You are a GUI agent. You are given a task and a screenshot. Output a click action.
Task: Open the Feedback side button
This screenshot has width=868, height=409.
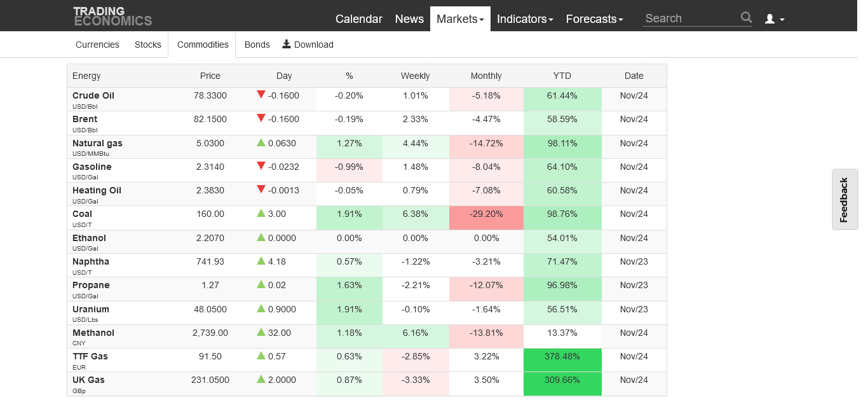tap(844, 199)
